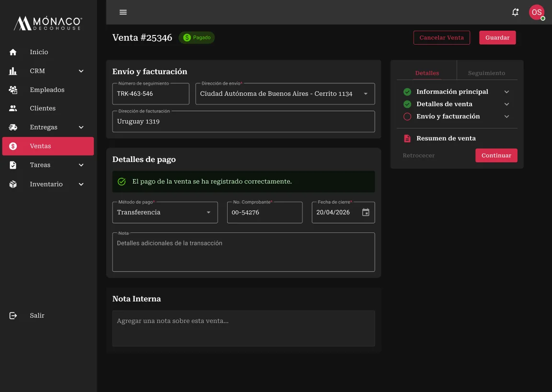
Task: Click the green check beside Información principal
Action: 407,92
